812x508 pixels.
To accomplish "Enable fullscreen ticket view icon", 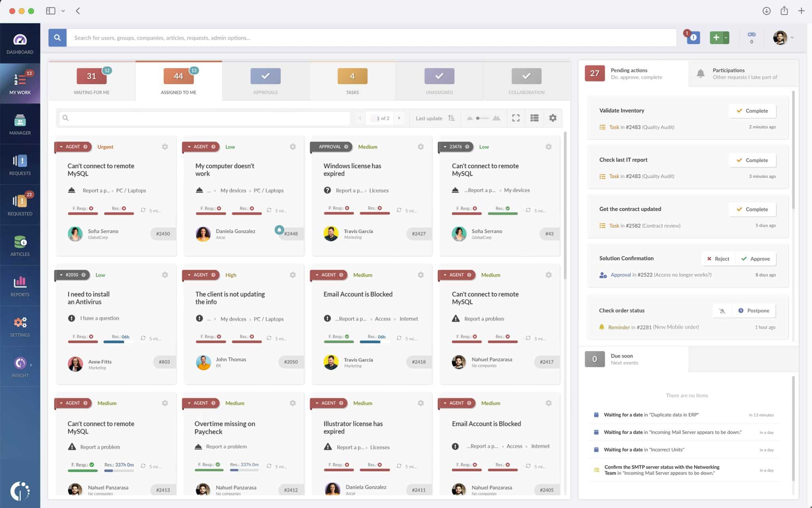I will [515, 117].
